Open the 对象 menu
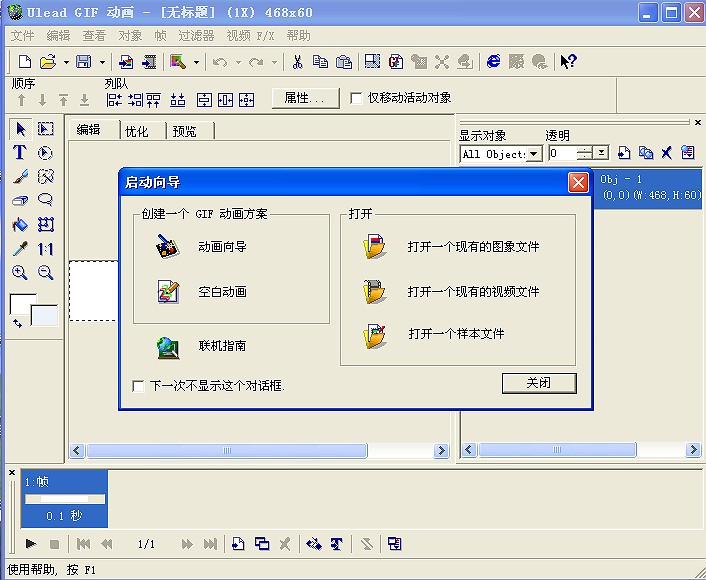706x580 pixels. tap(130, 36)
